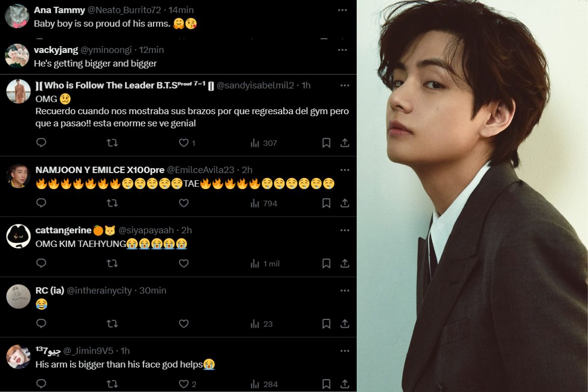Share the _Jimin9V5 tweet
This screenshot has height=392, width=588.
pyautogui.click(x=345, y=384)
